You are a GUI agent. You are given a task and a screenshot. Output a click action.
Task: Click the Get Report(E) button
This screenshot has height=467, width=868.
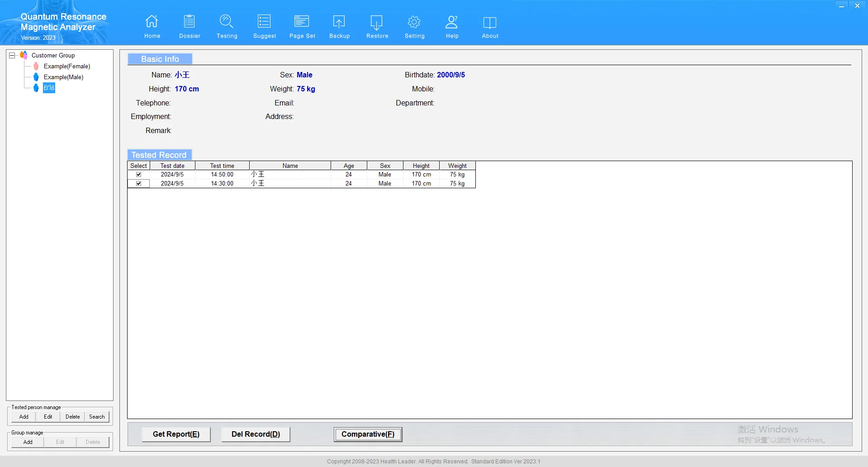(176, 434)
